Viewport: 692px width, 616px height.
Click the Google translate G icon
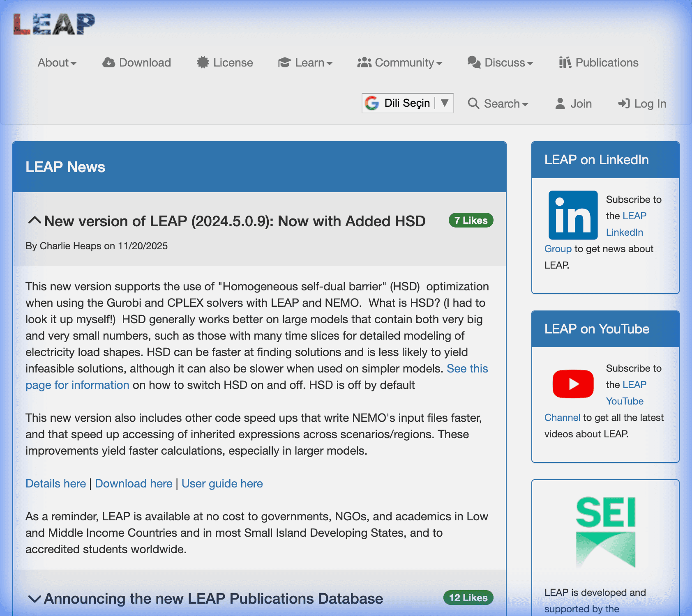(372, 103)
